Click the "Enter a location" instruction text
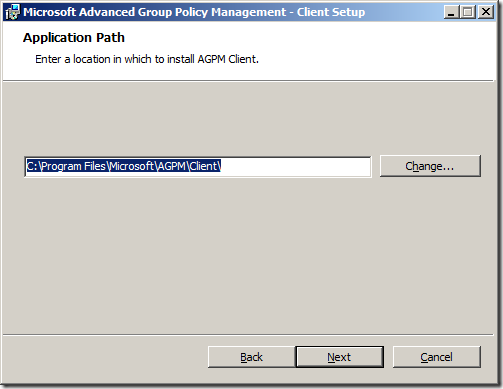Screen dimensions: 503x389 coord(147,59)
